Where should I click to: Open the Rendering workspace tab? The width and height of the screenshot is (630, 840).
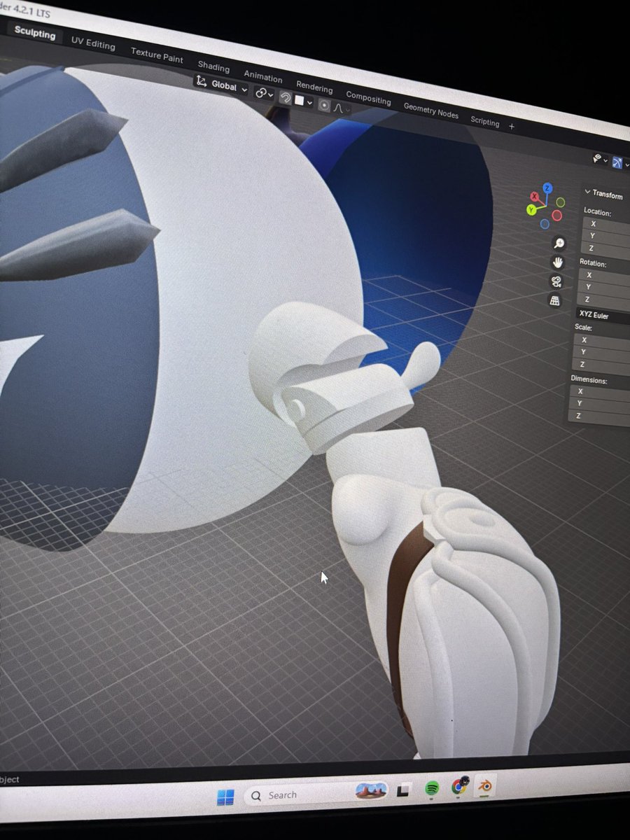(314, 87)
